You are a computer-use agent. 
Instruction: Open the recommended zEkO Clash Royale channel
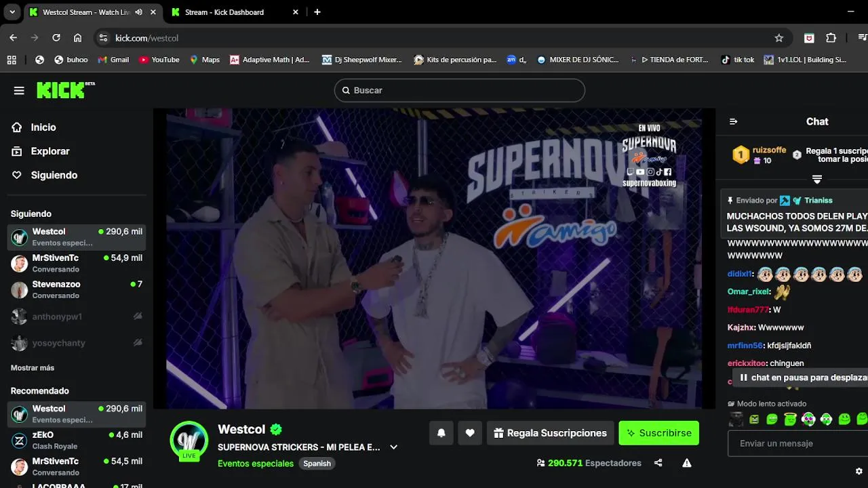tap(77, 440)
